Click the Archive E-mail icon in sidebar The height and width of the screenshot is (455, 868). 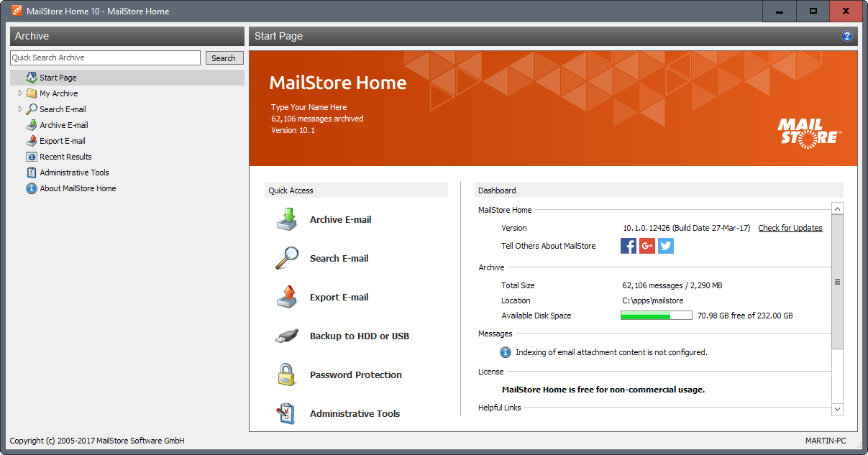coord(32,125)
